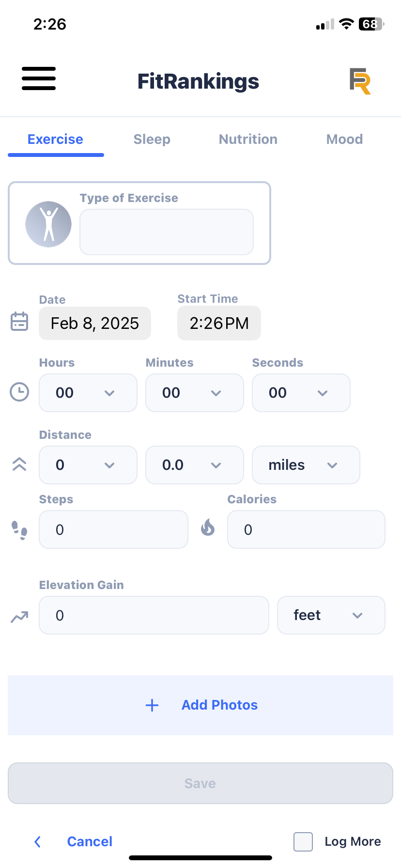Tap the flame icon beside Calories
Image resolution: width=401 pixels, height=868 pixels.
coord(208,527)
